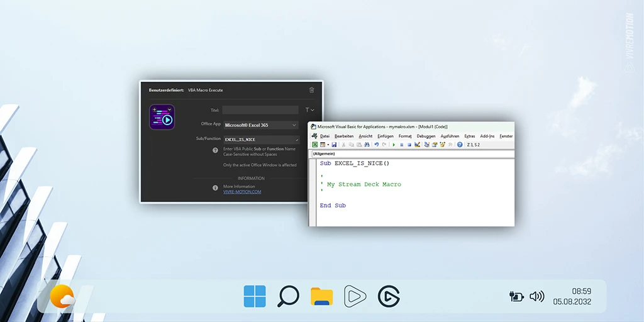
Task: Open the Einfügen menu
Action: tap(385, 136)
